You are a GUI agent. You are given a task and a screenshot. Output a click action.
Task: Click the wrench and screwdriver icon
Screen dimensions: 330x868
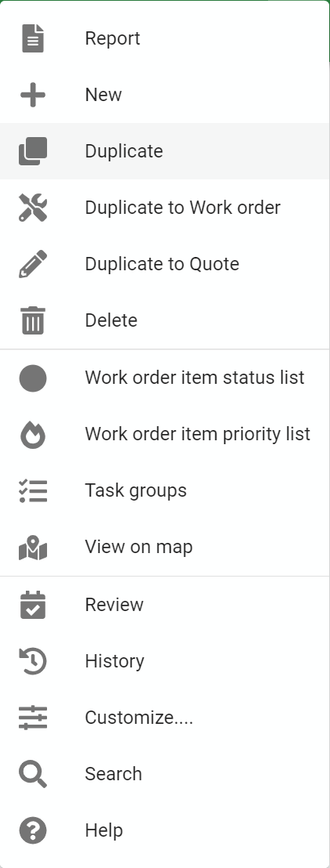click(x=33, y=208)
